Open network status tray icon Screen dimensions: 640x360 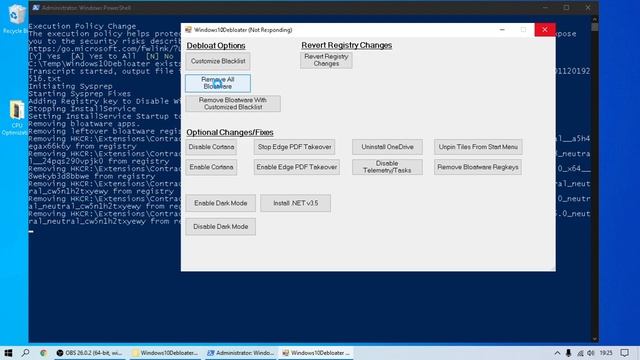click(x=580, y=353)
